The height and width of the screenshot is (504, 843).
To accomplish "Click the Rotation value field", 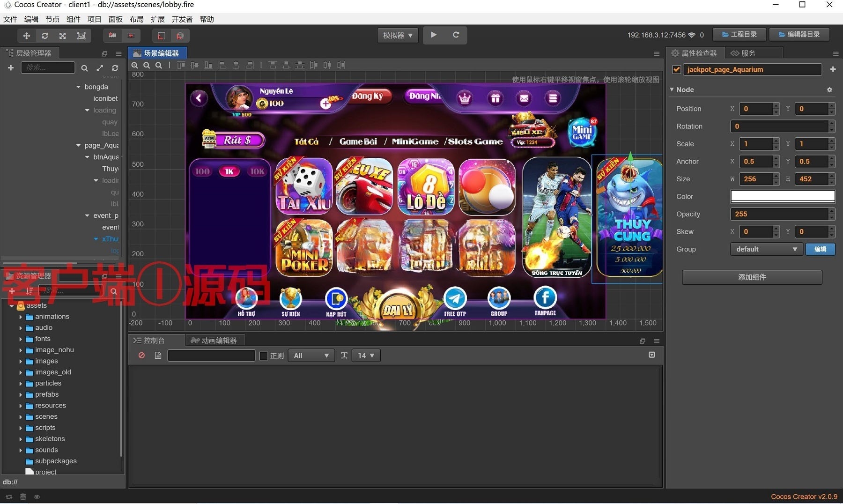I will (x=779, y=126).
